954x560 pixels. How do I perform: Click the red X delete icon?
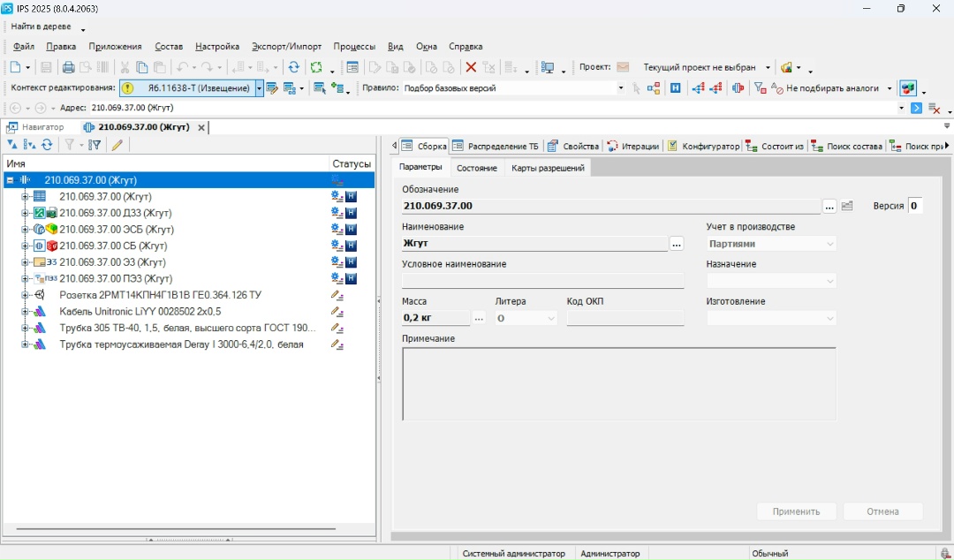[471, 67]
